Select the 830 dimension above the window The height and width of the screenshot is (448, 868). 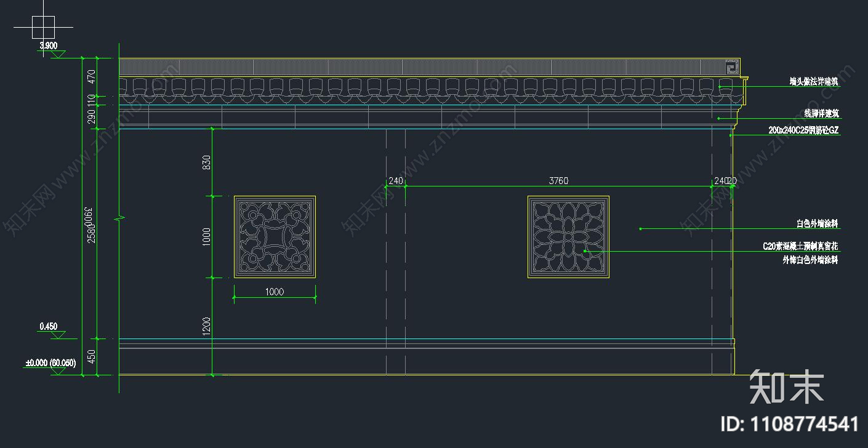(207, 162)
